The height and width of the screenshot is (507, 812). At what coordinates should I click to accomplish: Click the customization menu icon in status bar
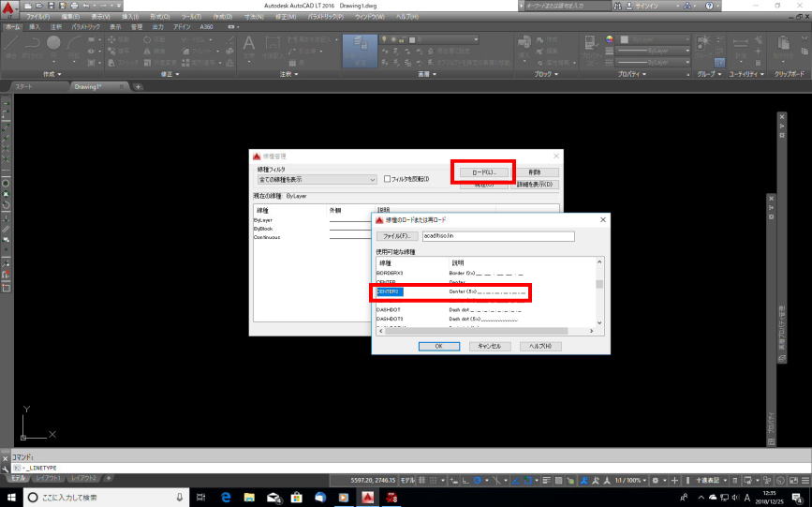point(806,481)
